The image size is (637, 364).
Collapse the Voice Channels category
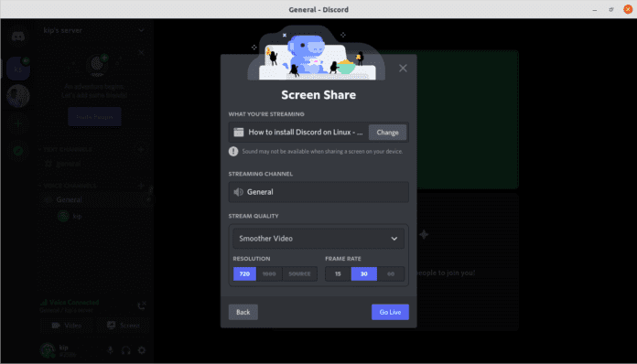tap(69, 186)
